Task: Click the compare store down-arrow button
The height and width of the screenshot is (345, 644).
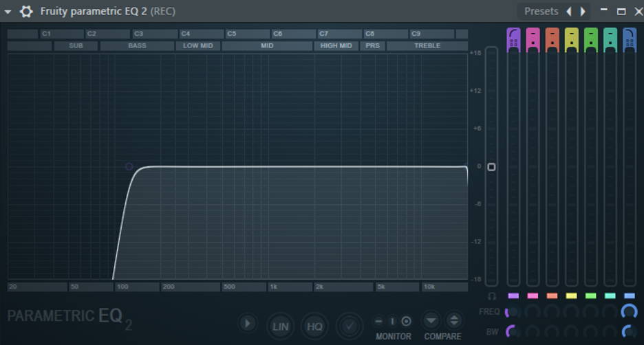Action: coord(431,320)
